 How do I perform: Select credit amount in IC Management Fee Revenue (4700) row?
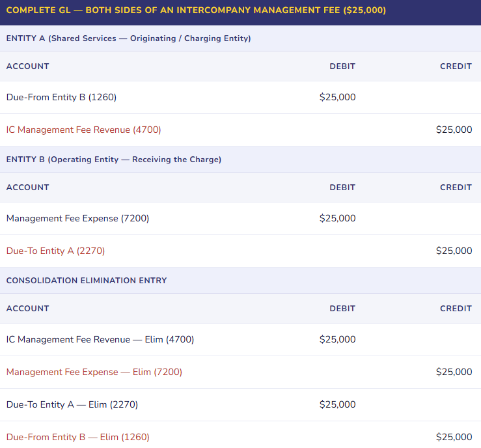pyautogui.click(x=454, y=130)
